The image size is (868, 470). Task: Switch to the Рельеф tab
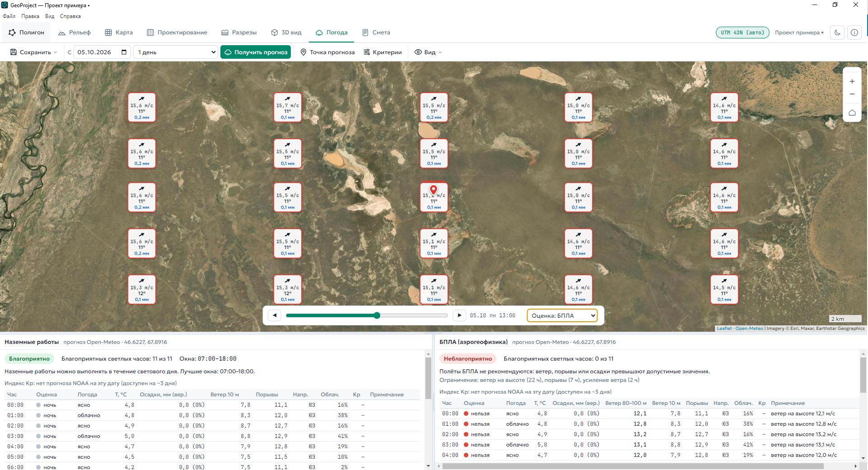pos(75,33)
